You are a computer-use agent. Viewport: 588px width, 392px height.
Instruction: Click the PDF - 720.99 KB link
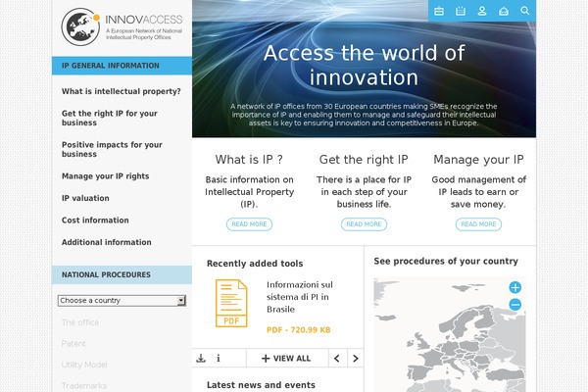(x=299, y=330)
